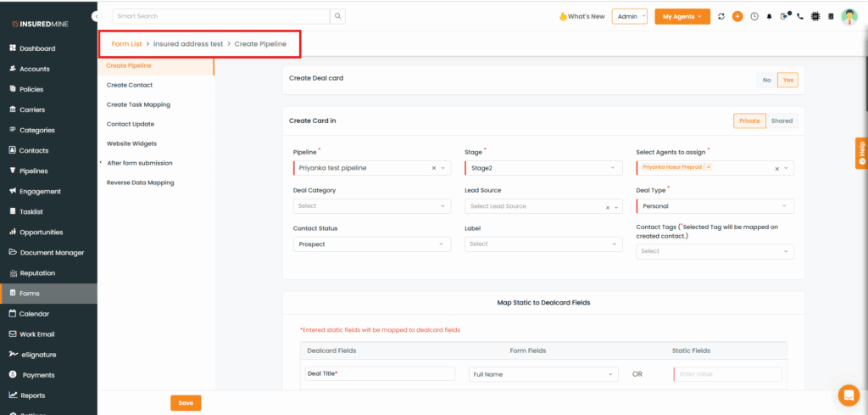The width and height of the screenshot is (868, 415).
Task: Open the user profile avatar
Action: coord(849,16)
